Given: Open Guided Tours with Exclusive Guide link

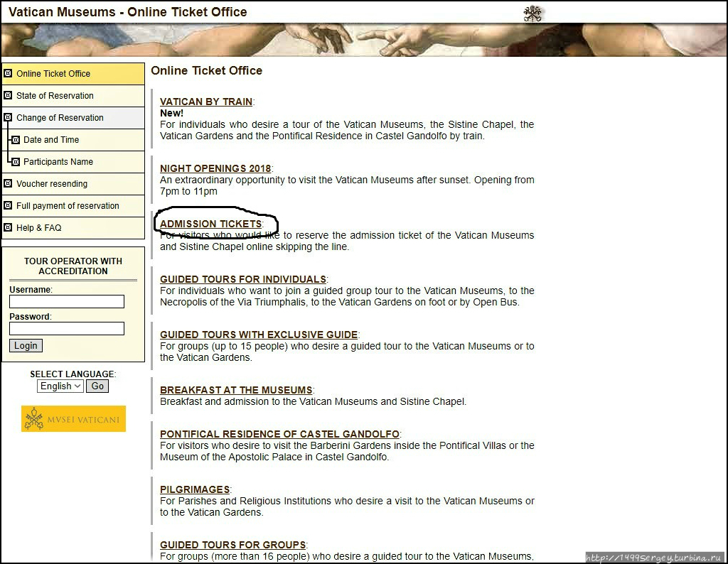Looking at the screenshot, I should pos(259,335).
